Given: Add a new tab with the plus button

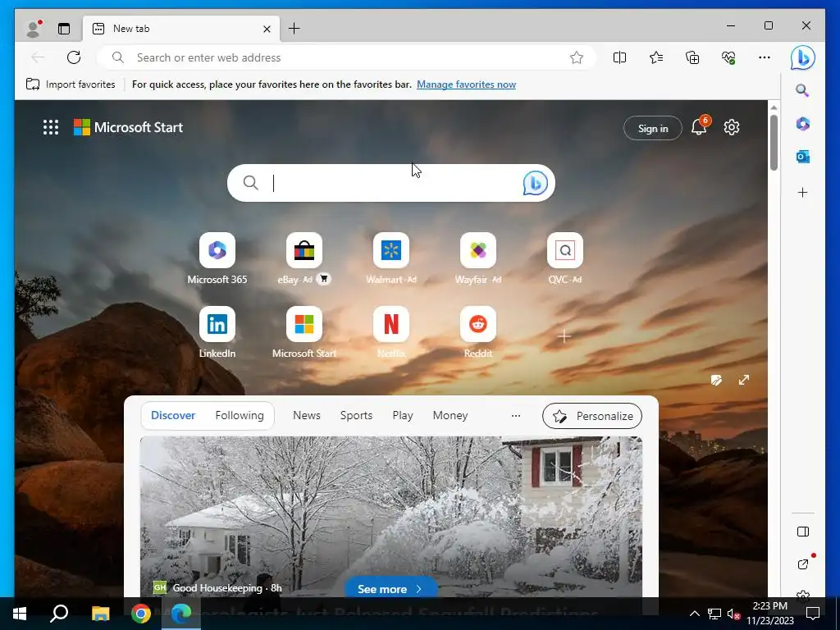Looking at the screenshot, I should [294, 29].
